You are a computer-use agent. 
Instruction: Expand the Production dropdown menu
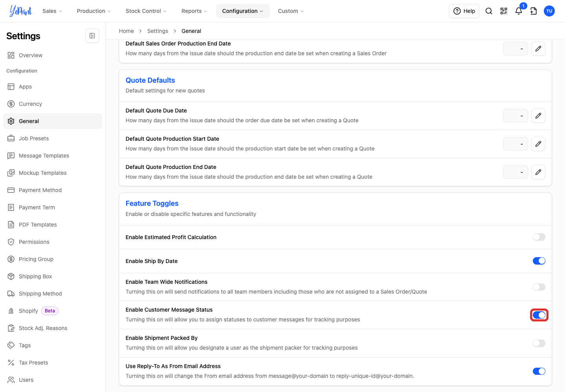pos(94,11)
